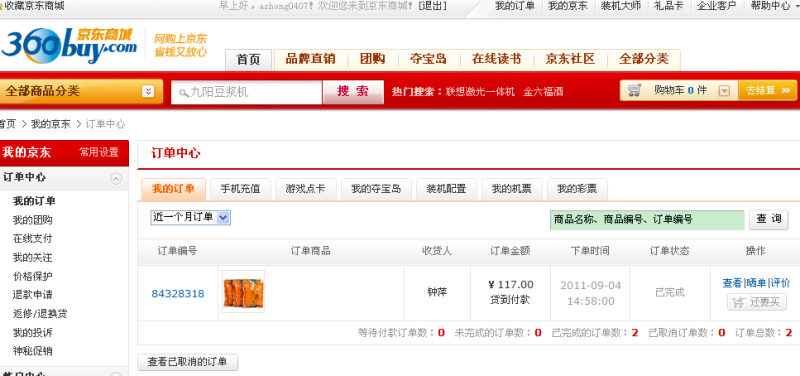Switch to the 游戏点卡 tab
Image resolution: width=800 pixels, height=376 pixels.
[306, 189]
